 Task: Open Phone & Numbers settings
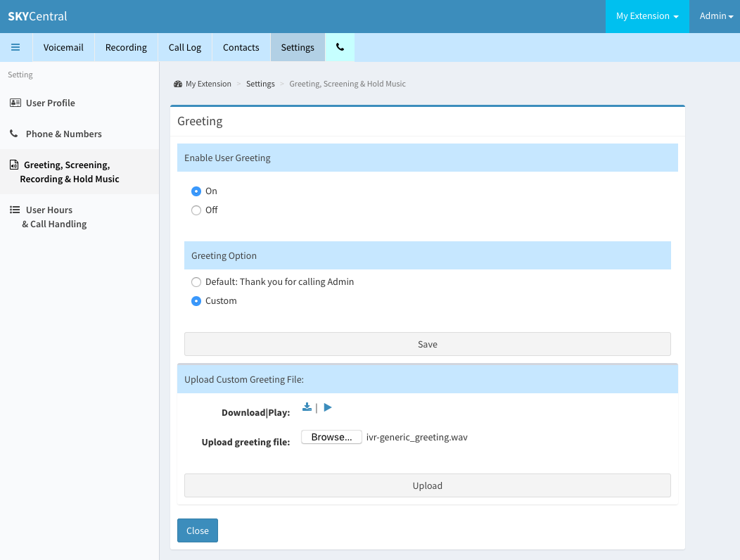(79, 134)
